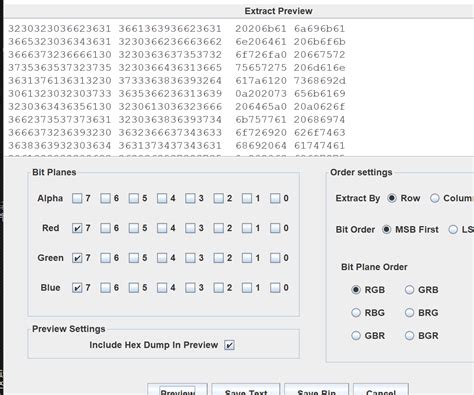Click hex value 3735363537323735 in preview
Screen dimensions: 474x395
[x=60, y=68]
